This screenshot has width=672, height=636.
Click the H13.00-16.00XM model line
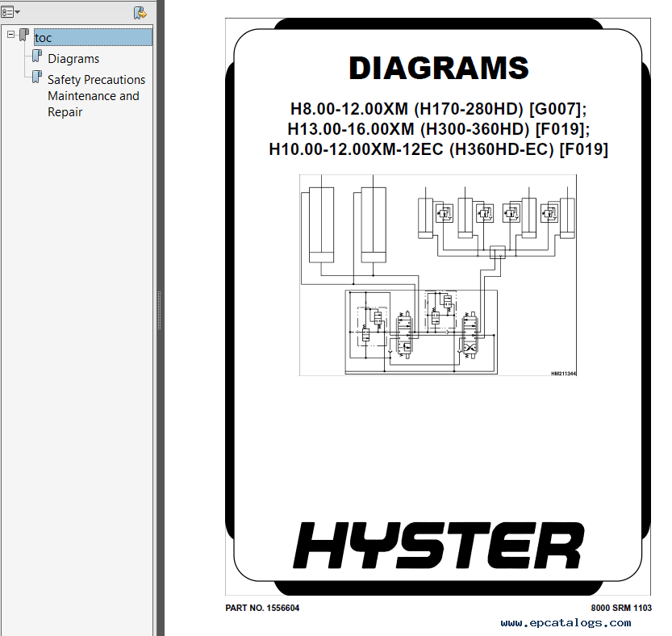(x=438, y=129)
